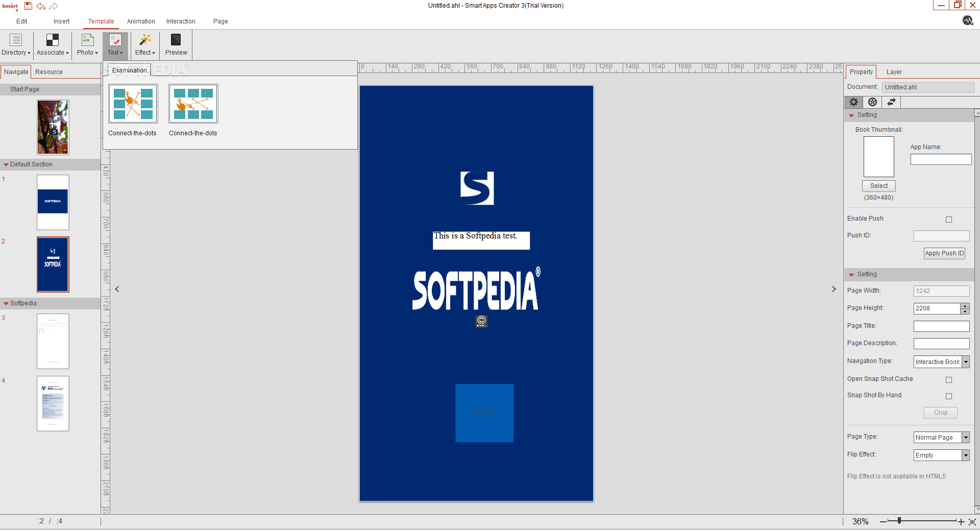This screenshot has width=980, height=531.
Task: Select the Examination tab
Action: pos(129,70)
